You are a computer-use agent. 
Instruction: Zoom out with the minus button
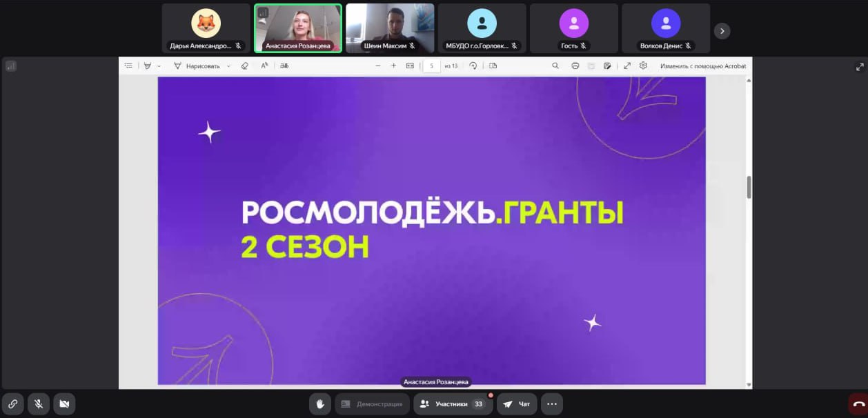[377, 66]
